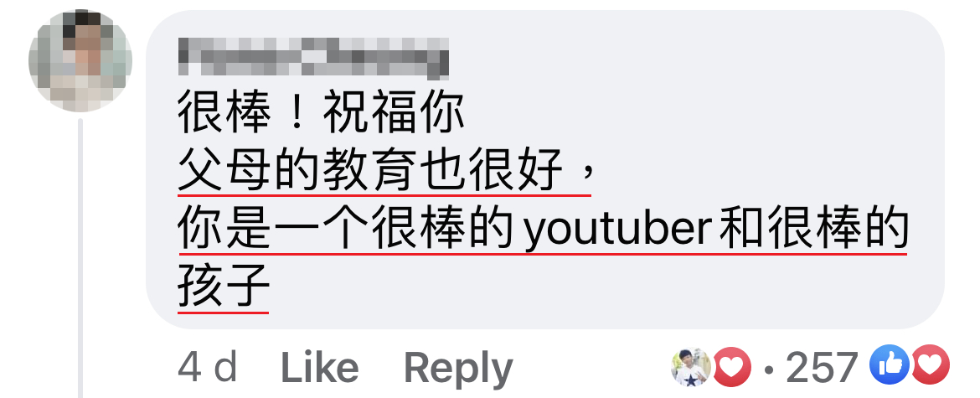Click the blurred commenter name
980x398 pixels.
313,58
